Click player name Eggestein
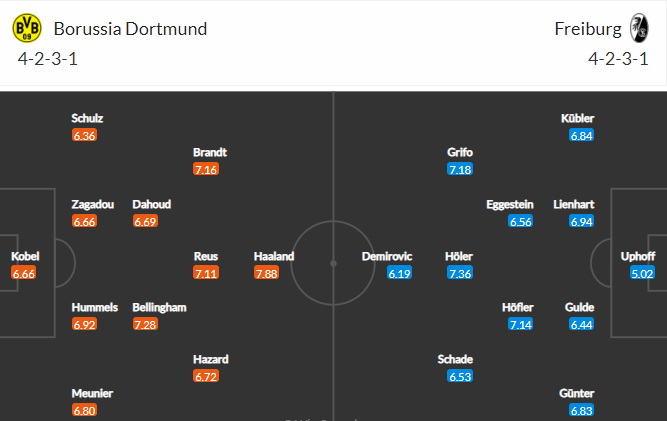667x421 pixels. (510, 205)
